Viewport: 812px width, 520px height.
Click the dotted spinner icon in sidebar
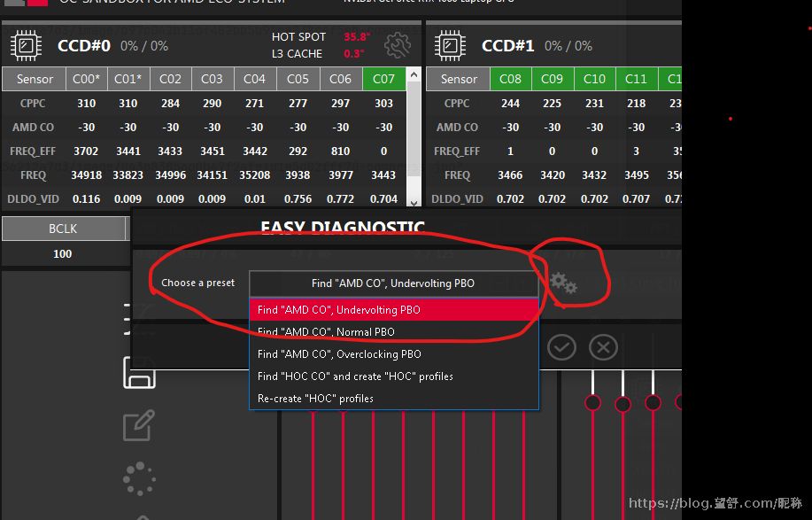139,478
